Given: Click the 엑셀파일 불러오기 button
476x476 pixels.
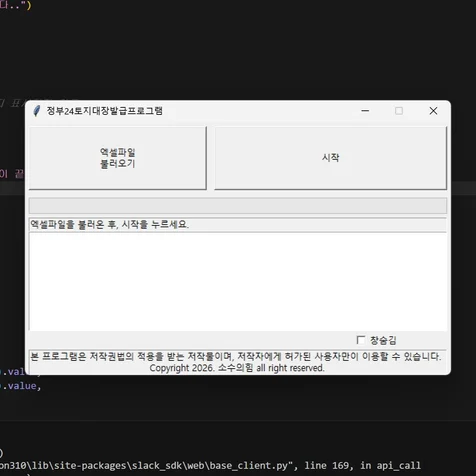Looking at the screenshot, I should pos(118,158).
